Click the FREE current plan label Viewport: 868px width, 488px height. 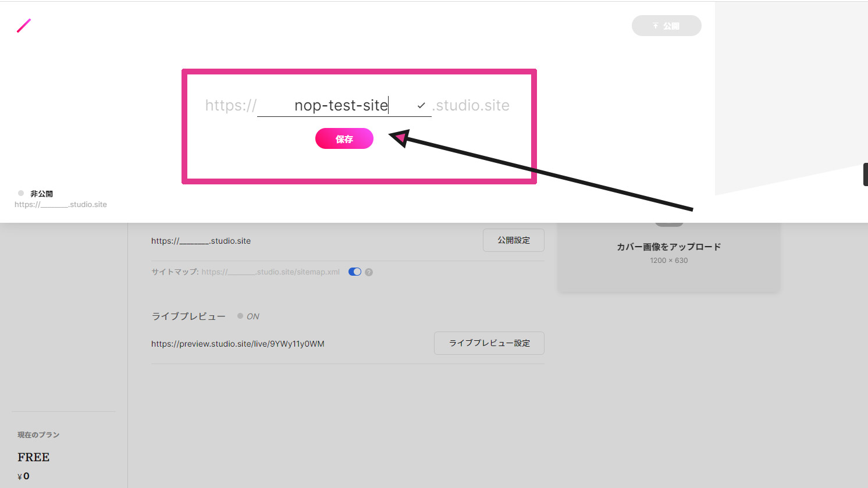(34, 457)
